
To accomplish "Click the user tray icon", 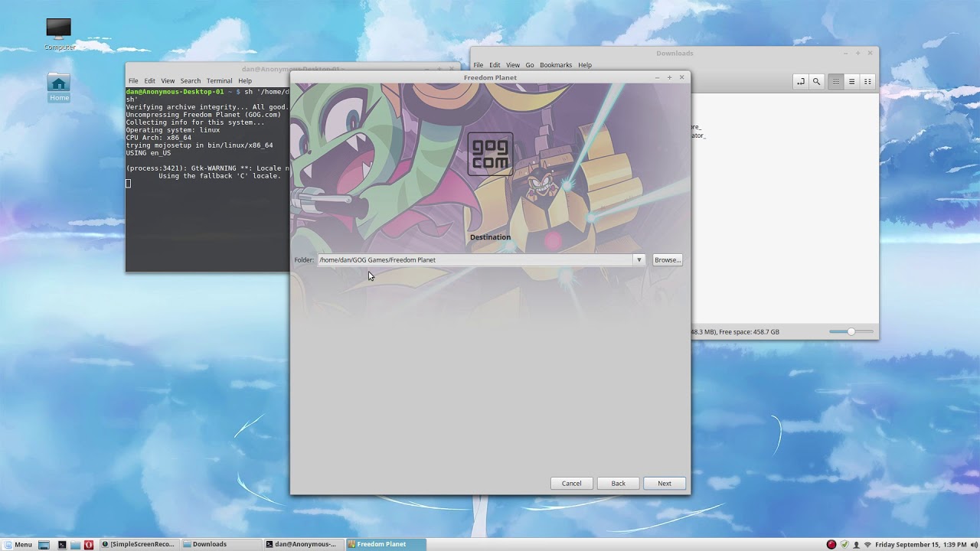I will pyautogui.click(x=856, y=545).
